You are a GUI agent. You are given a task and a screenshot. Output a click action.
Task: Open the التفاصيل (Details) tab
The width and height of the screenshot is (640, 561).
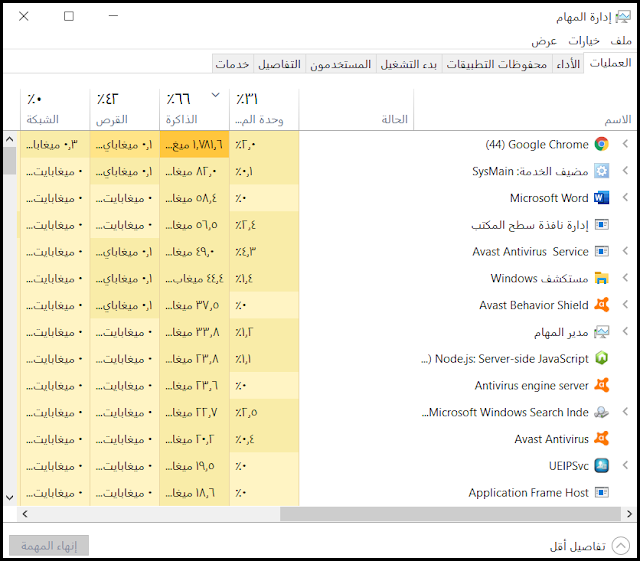coord(279,64)
